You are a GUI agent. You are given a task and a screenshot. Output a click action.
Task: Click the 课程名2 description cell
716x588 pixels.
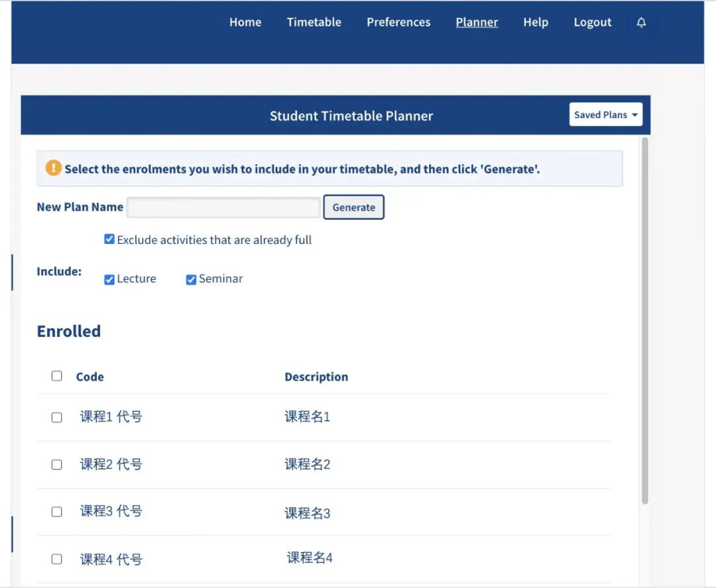[x=308, y=464]
